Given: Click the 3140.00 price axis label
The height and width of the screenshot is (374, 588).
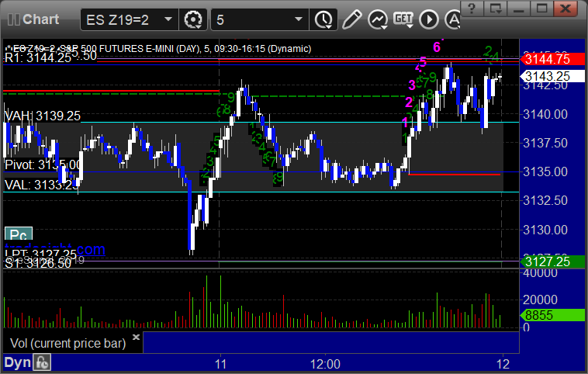Looking at the screenshot, I should click(545, 114).
